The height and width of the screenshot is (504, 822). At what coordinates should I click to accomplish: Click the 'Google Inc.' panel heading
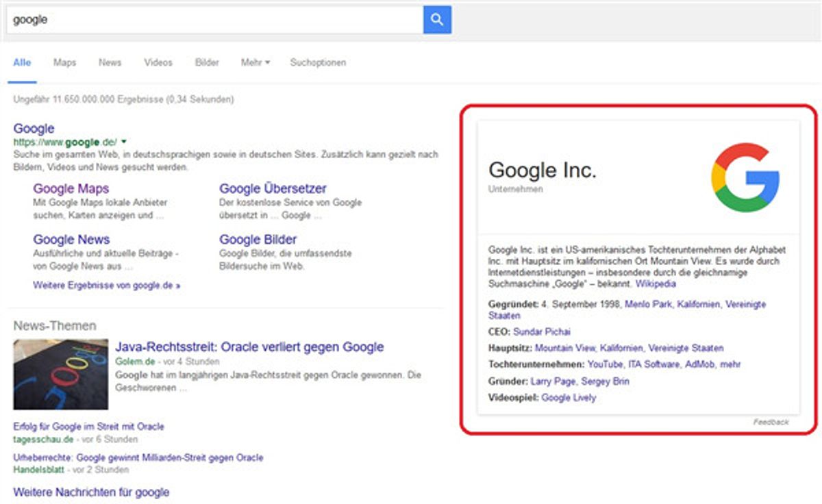click(x=543, y=171)
